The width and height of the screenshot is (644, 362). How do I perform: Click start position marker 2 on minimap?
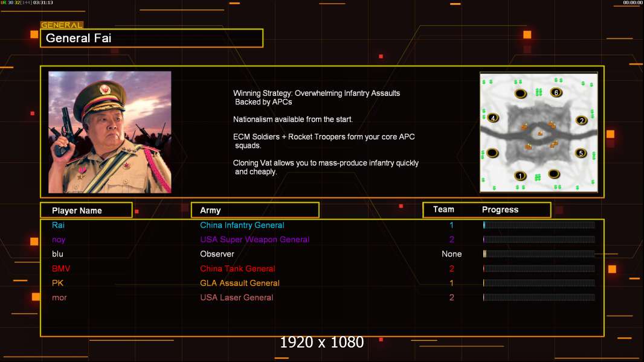(x=581, y=120)
